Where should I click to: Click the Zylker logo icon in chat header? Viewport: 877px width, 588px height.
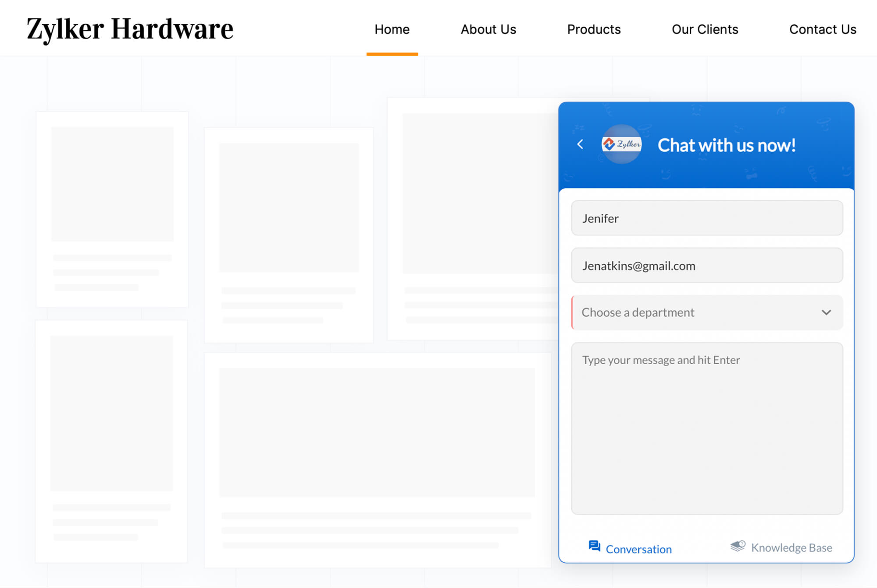[621, 144]
